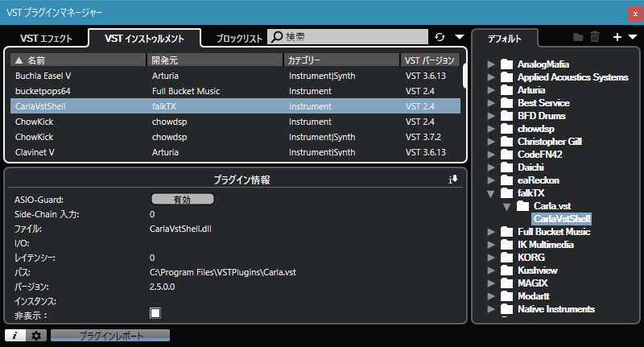Toggle the ASIO-Guard 有効 button
This screenshot has height=347, width=644.
point(183,200)
